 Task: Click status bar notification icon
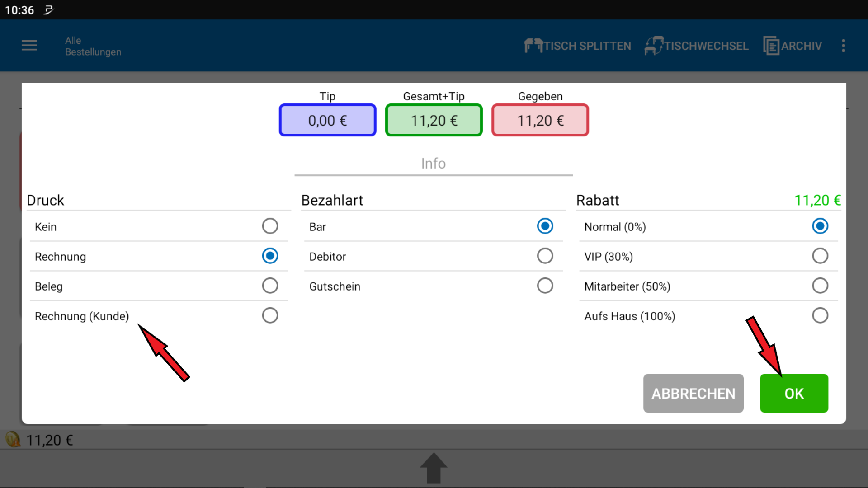48,10
